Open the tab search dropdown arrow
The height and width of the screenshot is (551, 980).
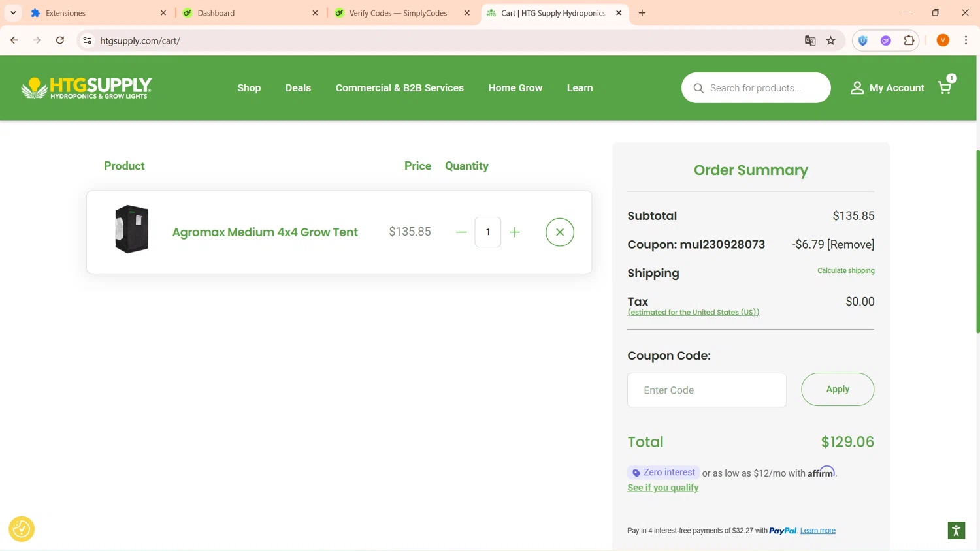click(13, 13)
